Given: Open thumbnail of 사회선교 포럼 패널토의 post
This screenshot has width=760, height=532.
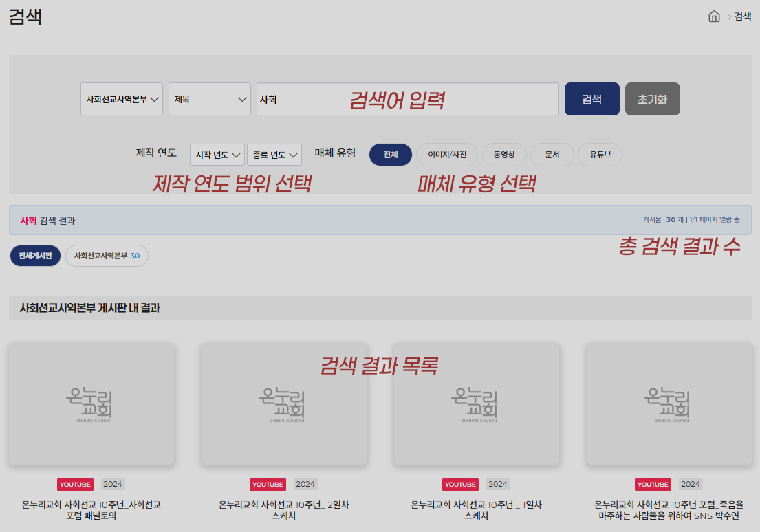Looking at the screenshot, I should [x=91, y=404].
